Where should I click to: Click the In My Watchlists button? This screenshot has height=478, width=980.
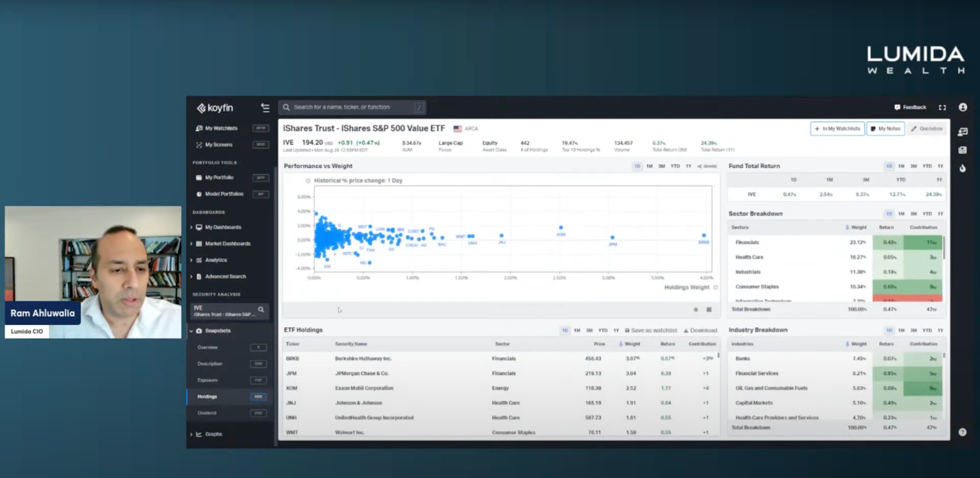[x=837, y=129]
